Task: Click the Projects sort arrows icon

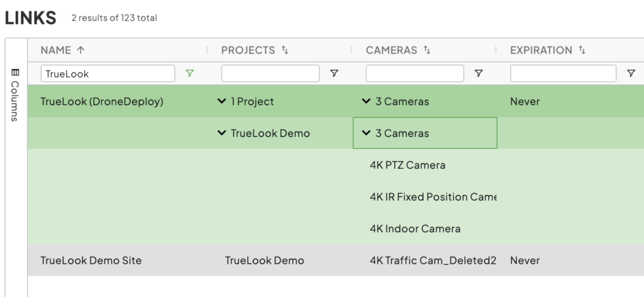Action: pos(285,50)
